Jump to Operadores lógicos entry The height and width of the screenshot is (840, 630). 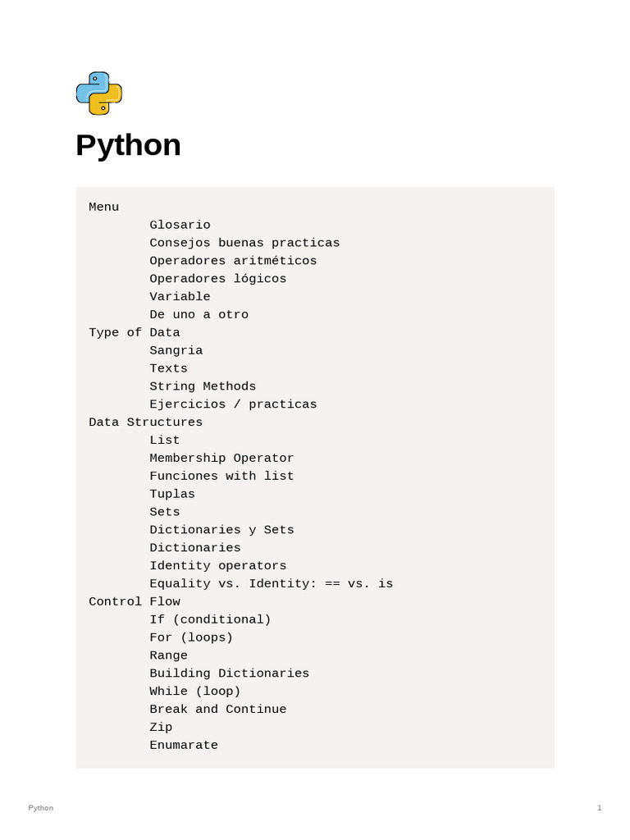click(217, 279)
